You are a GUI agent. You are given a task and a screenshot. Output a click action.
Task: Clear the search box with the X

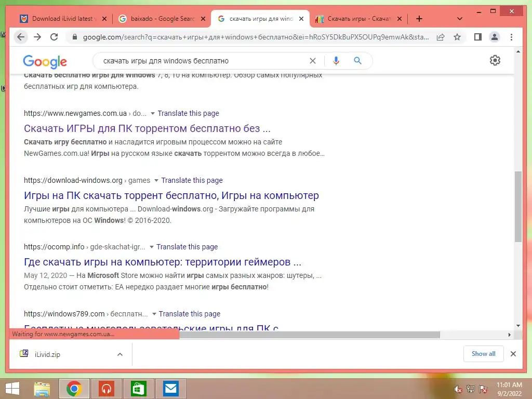[312, 61]
